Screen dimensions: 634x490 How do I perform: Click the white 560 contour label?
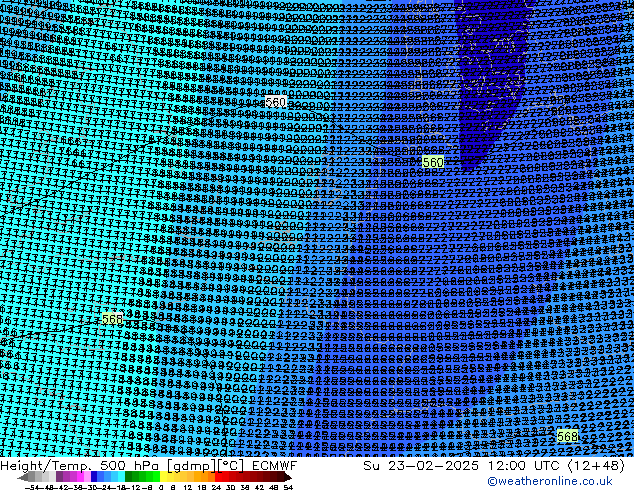point(276,102)
